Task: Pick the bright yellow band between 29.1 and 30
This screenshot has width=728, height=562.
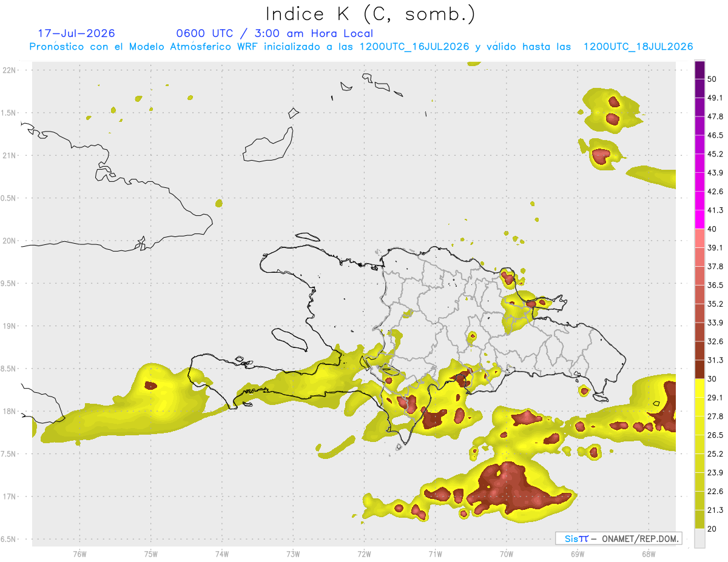Action: [699, 388]
